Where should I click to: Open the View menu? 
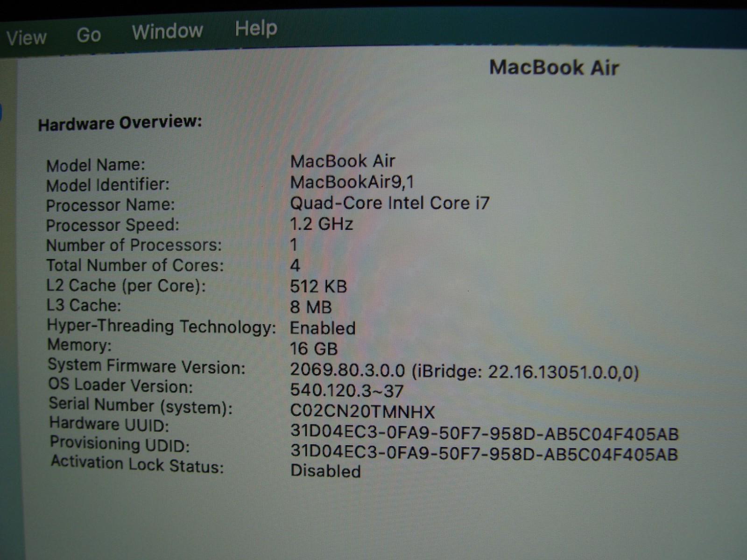[x=27, y=37]
